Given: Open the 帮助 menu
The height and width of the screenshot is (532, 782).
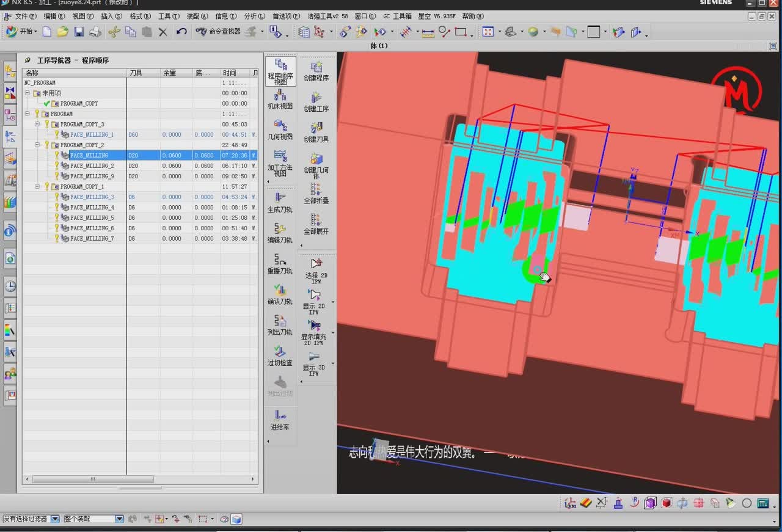Looking at the screenshot, I should tap(473, 16).
